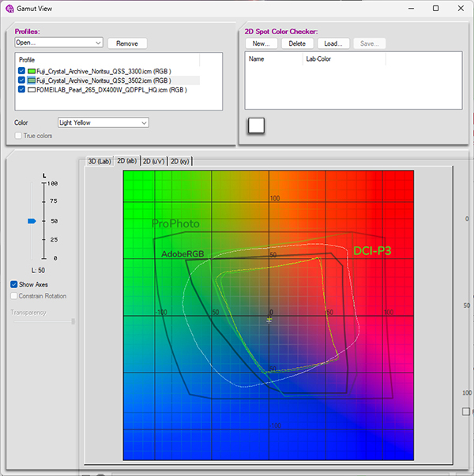This screenshot has width=474, height=476.
Task: Uncheck the Fuji Crystal Archive QSS_3300 profile checkbox
Action: tap(21, 71)
